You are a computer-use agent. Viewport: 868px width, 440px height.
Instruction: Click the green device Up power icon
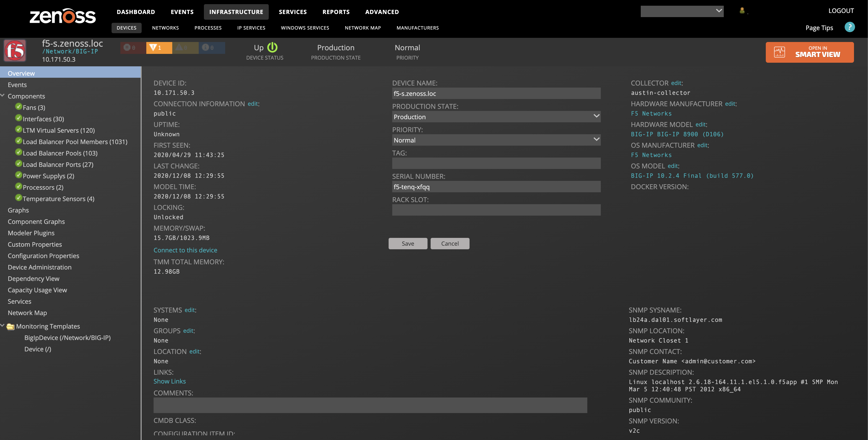(272, 47)
